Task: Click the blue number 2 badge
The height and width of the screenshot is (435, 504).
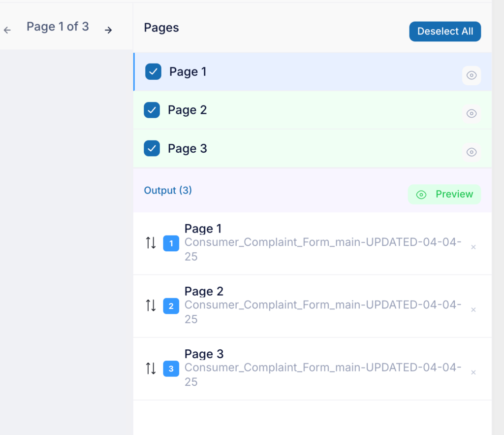Action: [171, 306]
